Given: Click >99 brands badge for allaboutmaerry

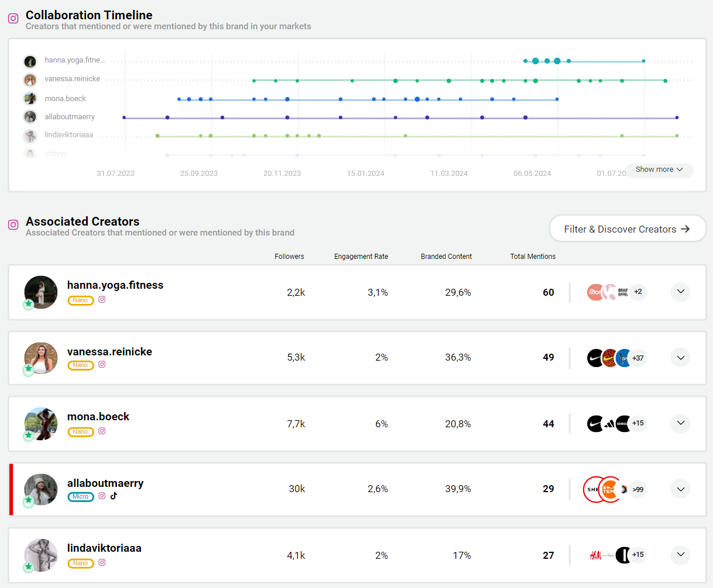Looking at the screenshot, I should [x=638, y=489].
